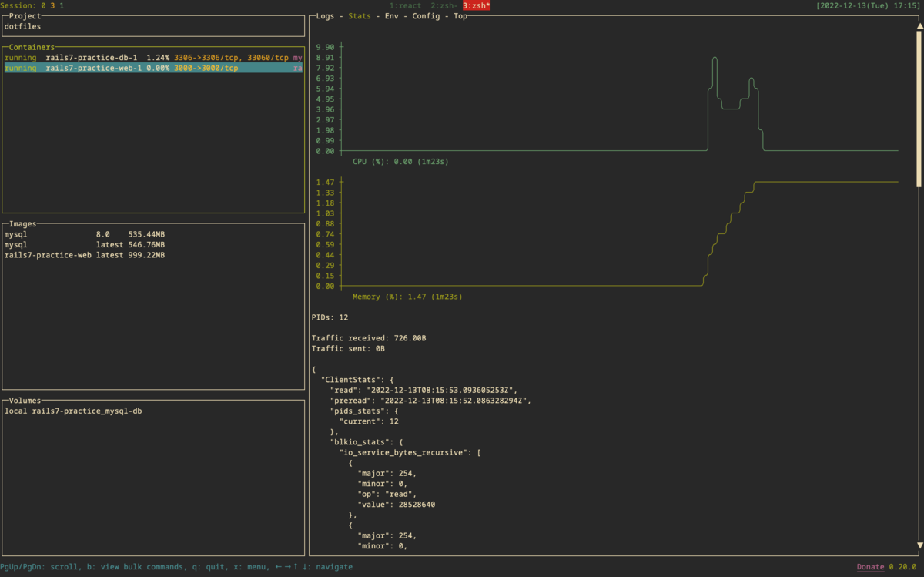Click the "io_service_bytes_recursive" line
This screenshot has height=577, width=924.
click(x=410, y=452)
